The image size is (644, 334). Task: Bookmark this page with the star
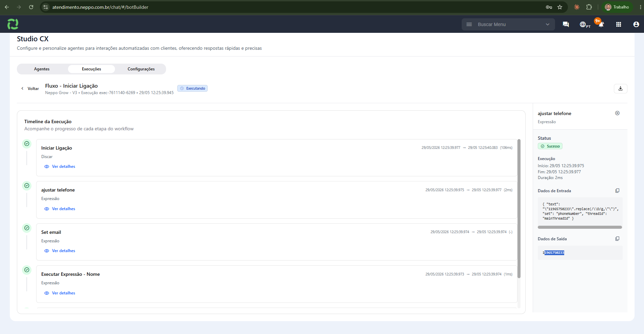pyautogui.click(x=560, y=7)
